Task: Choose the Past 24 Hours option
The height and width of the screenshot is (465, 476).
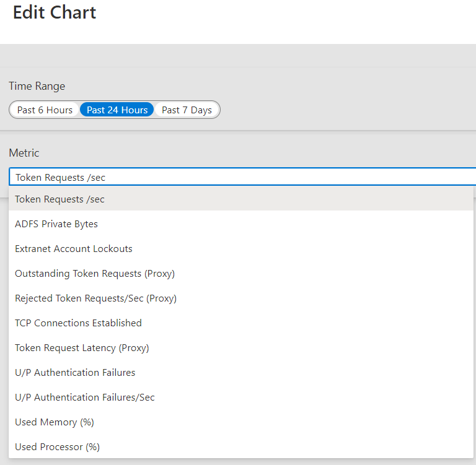Action: click(x=117, y=110)
